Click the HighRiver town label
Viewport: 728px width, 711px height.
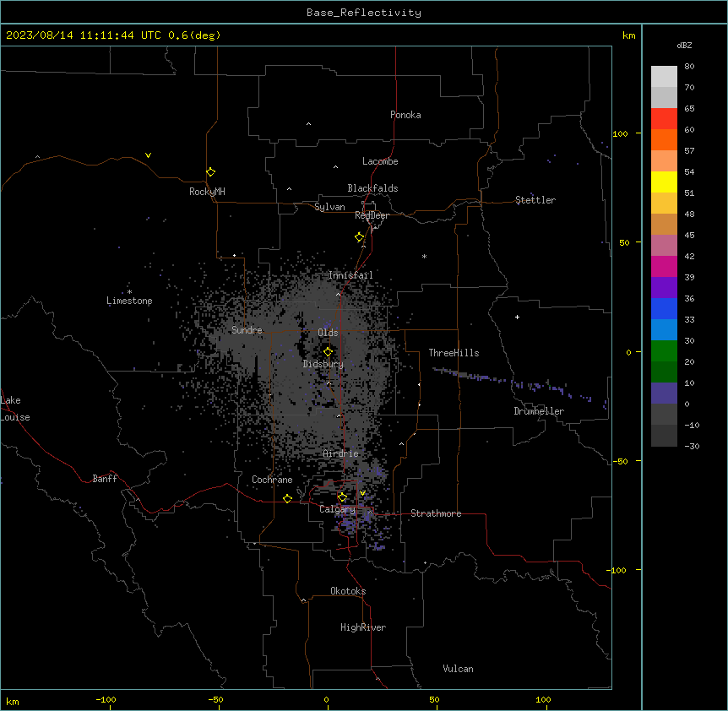pos(363,627)
